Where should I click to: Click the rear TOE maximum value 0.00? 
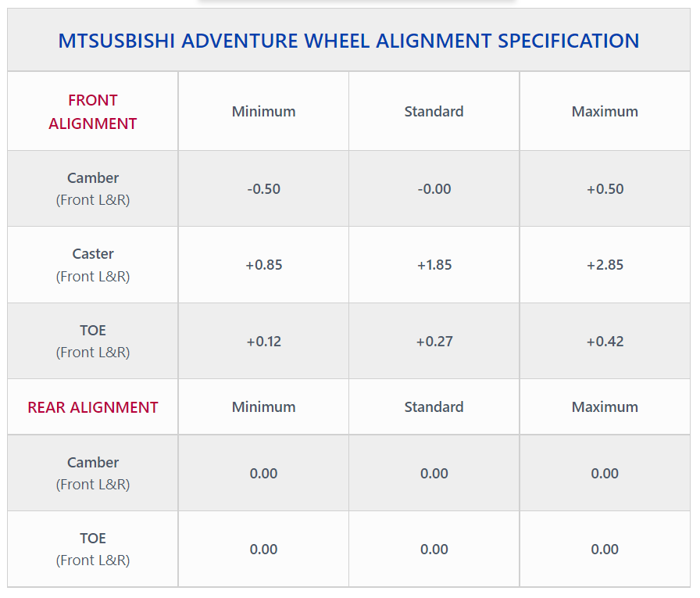tap(605, 550)
